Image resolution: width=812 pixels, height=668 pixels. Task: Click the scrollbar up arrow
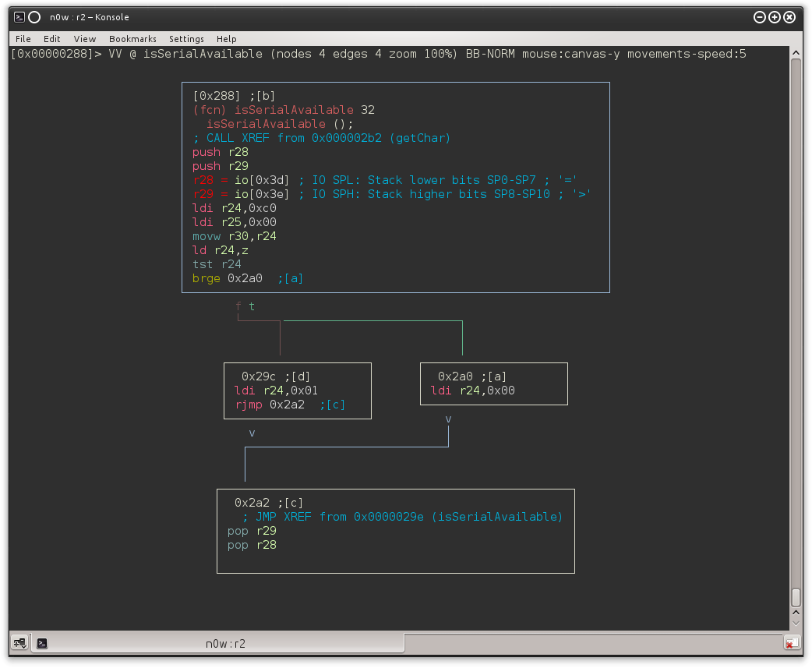pyautogui.click(x=796, y=52)
